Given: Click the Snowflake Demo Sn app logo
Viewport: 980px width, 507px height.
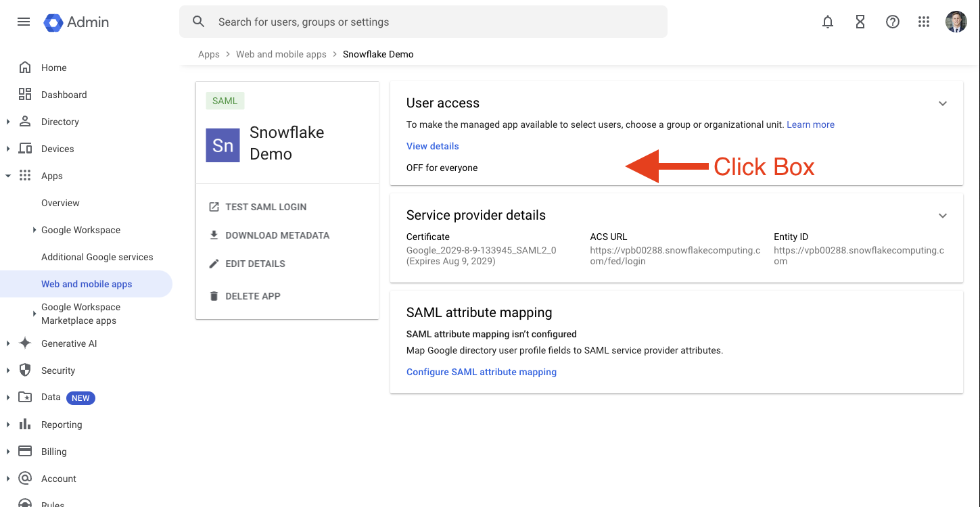Looking at the screenshot, I should tap(223, 145).
